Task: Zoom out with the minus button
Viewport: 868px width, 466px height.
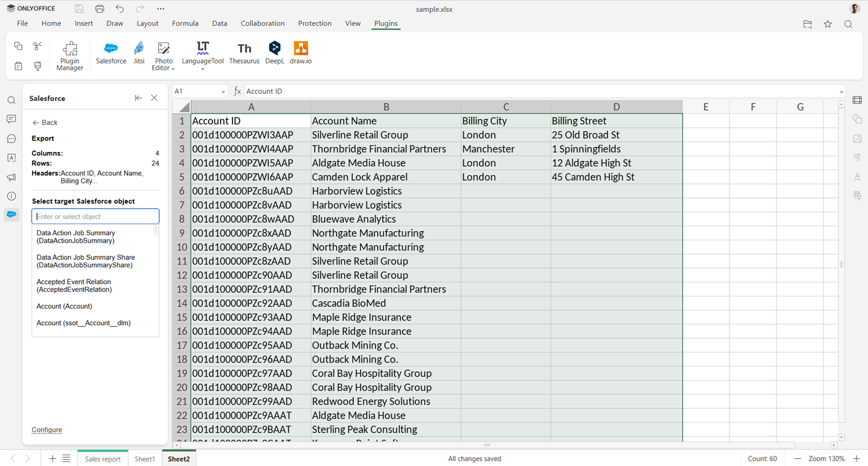Action: [797, 459]
